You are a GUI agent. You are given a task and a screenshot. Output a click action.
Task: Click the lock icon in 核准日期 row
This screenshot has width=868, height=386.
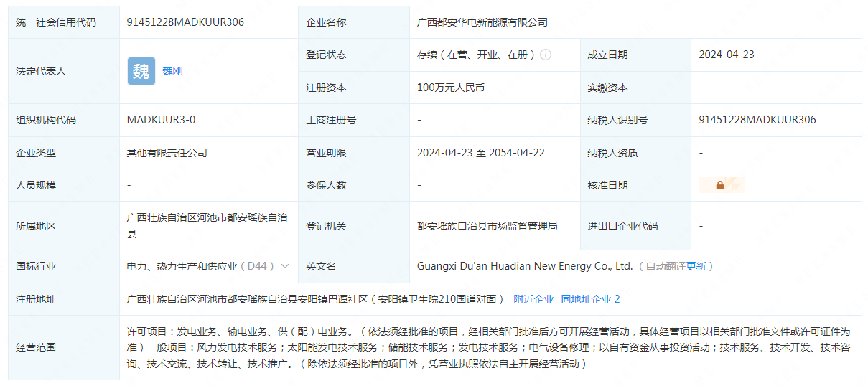[x=719, y=185]
